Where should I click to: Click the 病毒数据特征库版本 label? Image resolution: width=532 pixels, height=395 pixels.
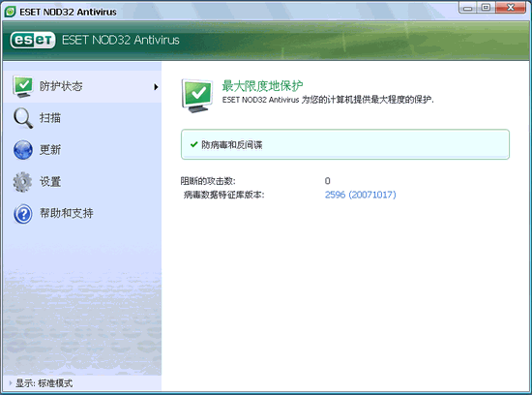click(223, 195)
